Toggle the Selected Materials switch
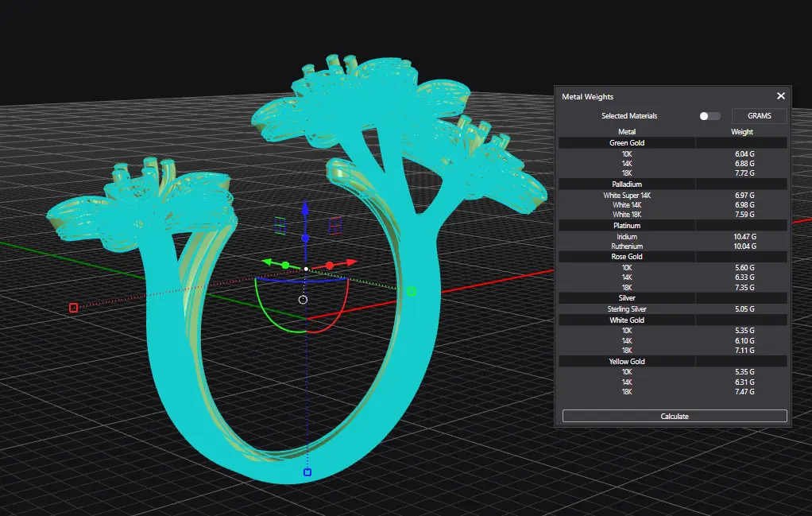 tap(710, 116)
